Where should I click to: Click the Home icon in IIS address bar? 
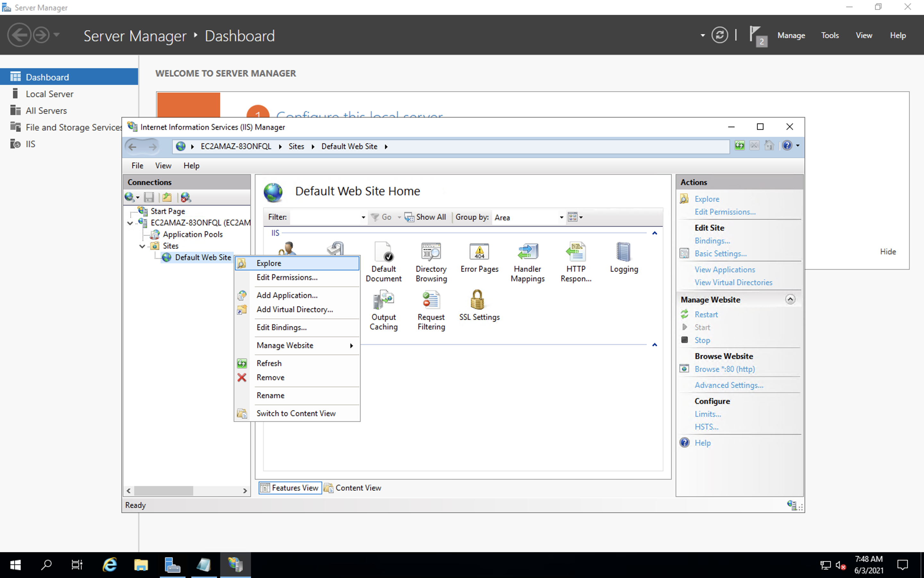pos(769,146)
